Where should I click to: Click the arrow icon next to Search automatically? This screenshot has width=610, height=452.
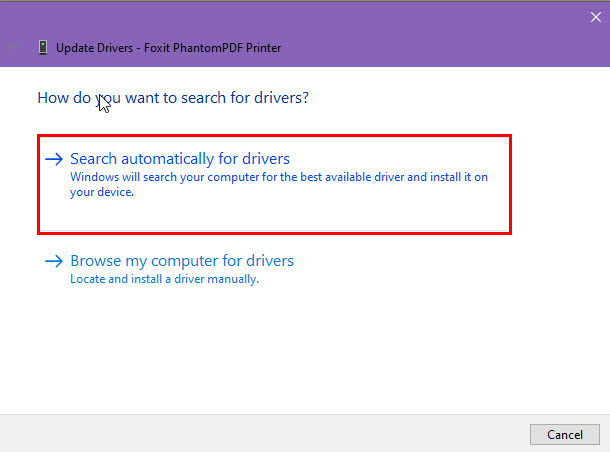54,159
